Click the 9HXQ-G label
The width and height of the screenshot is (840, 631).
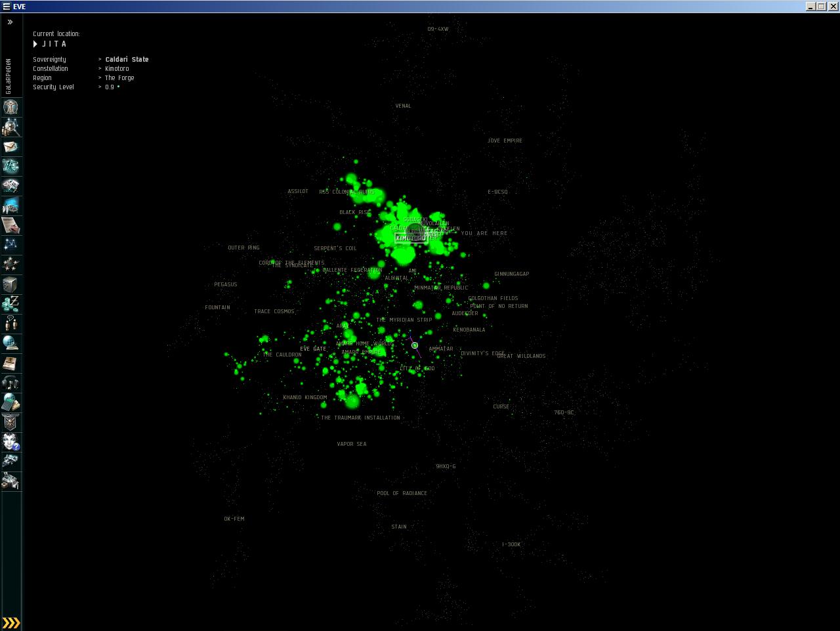point(446,466)
